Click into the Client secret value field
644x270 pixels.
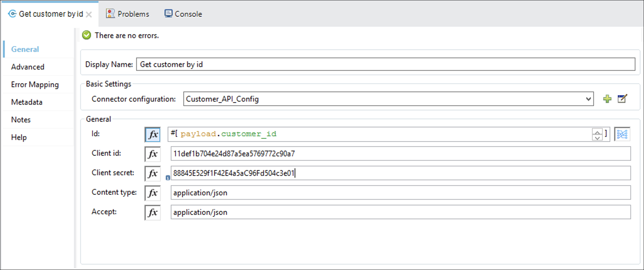401,173
